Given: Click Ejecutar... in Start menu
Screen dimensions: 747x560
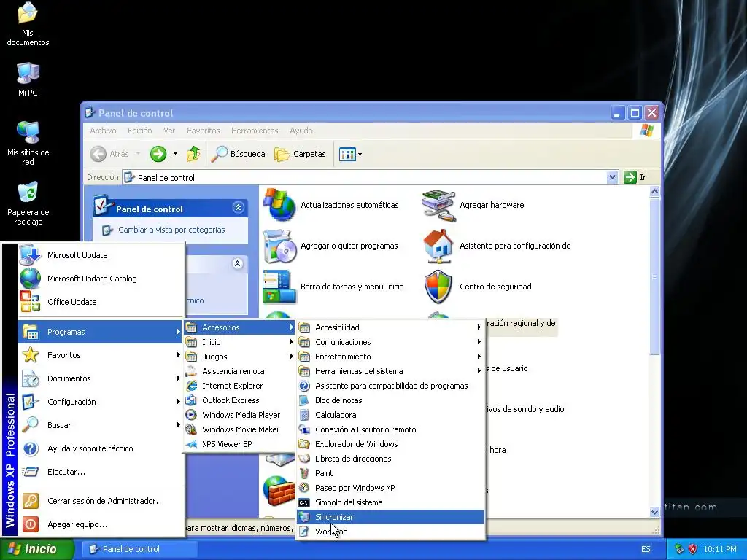Looking at the screenshot, I should [x=101, y=472].
